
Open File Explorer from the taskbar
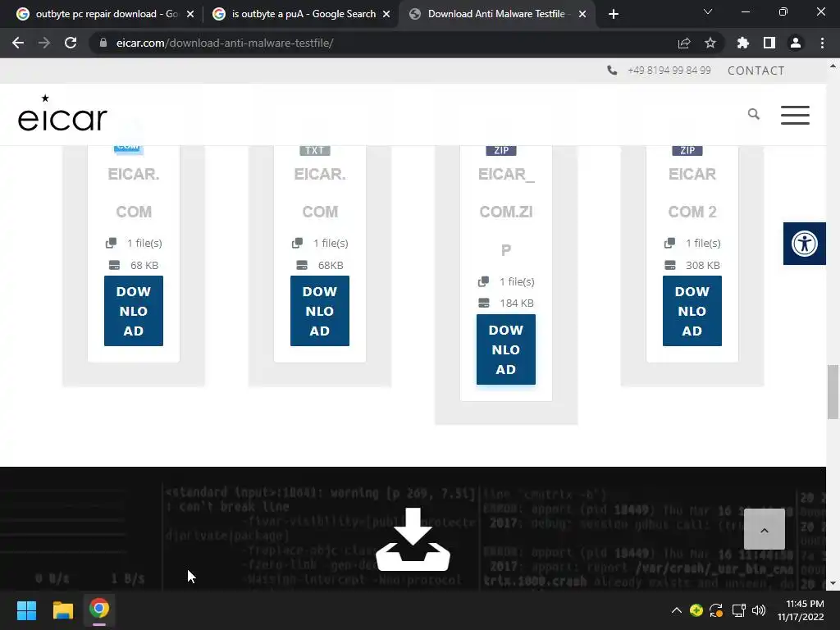62,609
